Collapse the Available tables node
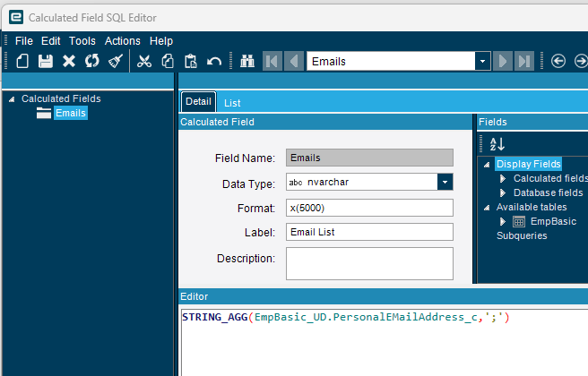The width and height of the screenshot is (588, 376). [x=487, y=208]
